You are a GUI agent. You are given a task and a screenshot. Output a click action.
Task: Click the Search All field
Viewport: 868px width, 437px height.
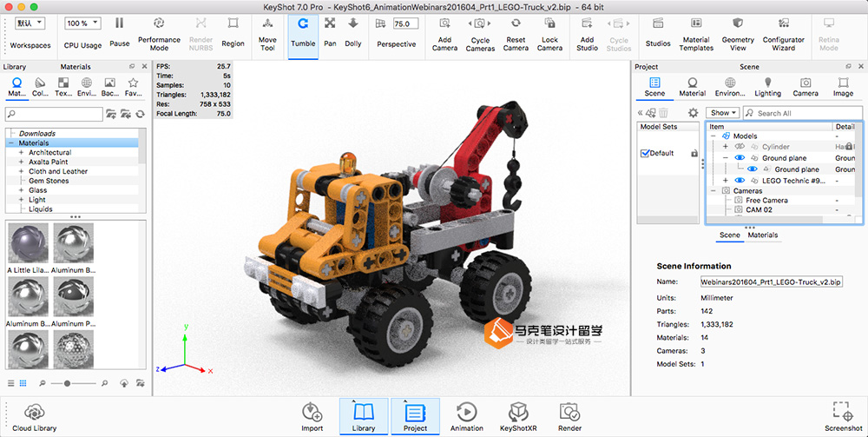click(803, 113)
